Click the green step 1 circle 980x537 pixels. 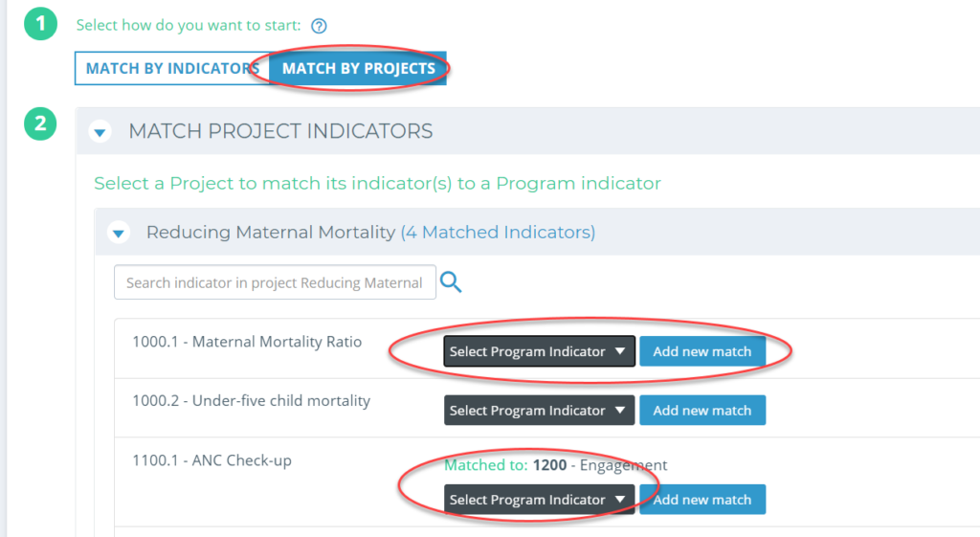click(x=40, y=24)
